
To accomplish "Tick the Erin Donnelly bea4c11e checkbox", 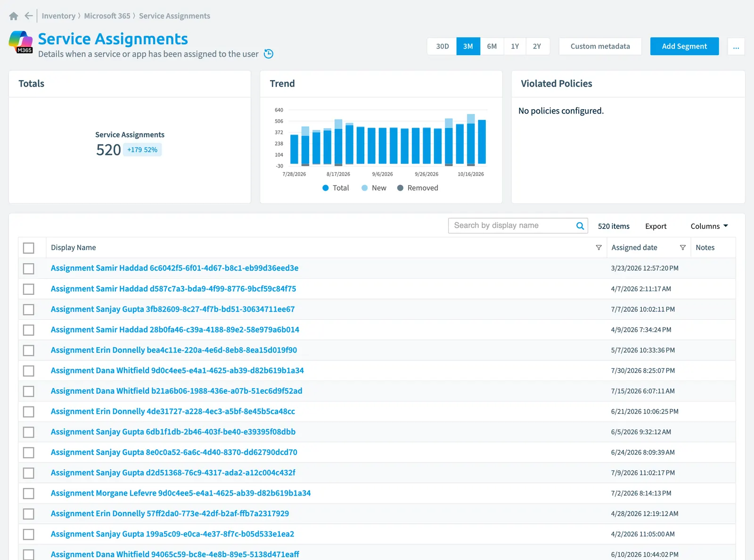I will [29, 350].
